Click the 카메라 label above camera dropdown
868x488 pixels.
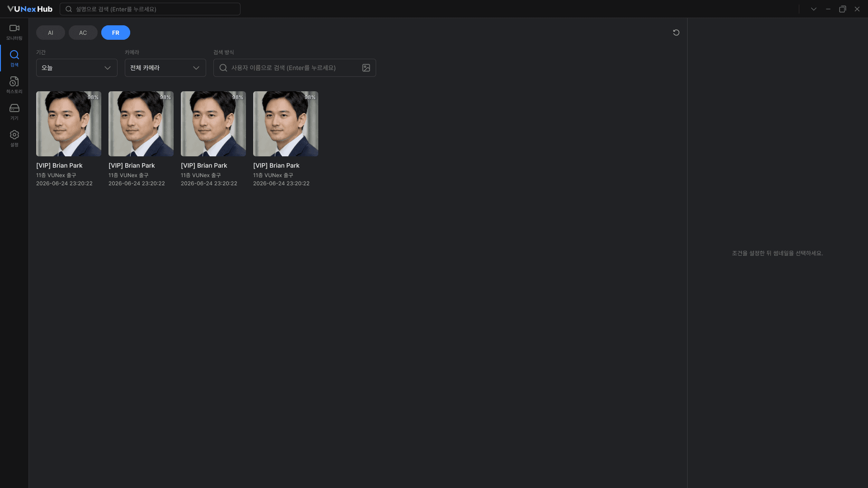click(x=132, y=52)
